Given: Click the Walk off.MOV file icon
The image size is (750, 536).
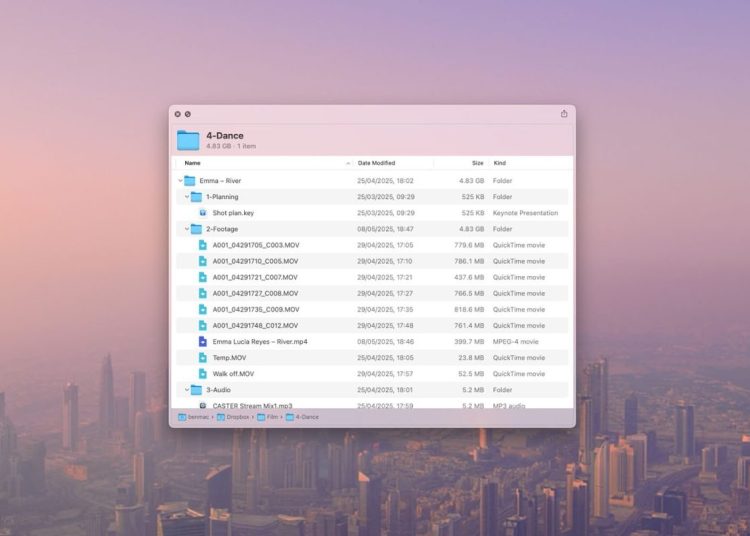Looking at the screenshot, I should [x=202, y=374].
